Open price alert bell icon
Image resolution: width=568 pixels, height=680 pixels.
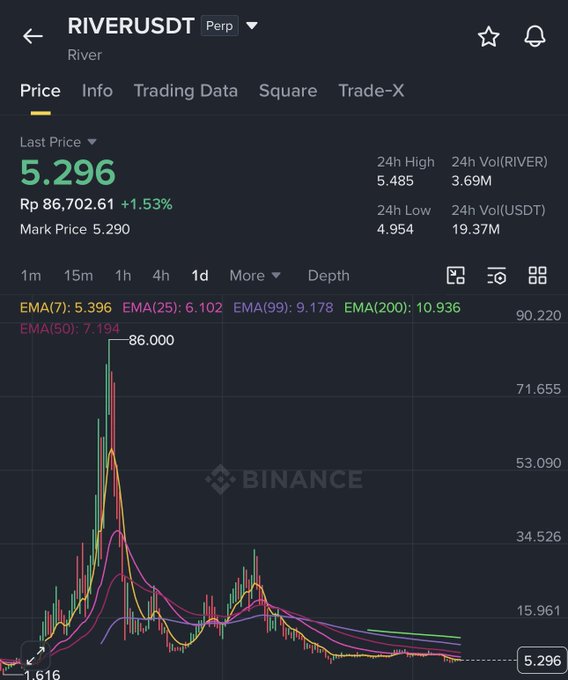tap(535, 36)
